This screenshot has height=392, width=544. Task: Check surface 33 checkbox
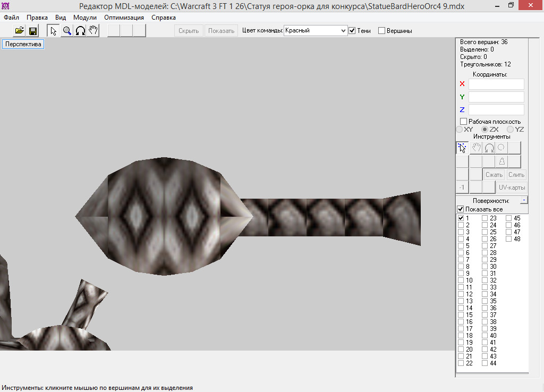pos(484,287)
